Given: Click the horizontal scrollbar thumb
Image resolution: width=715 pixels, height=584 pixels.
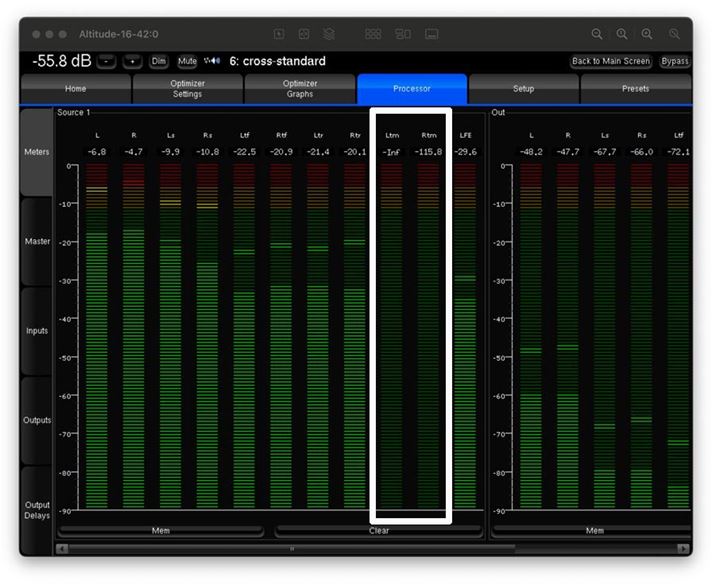Looking at the screenshot, I should tap(292, 548).
